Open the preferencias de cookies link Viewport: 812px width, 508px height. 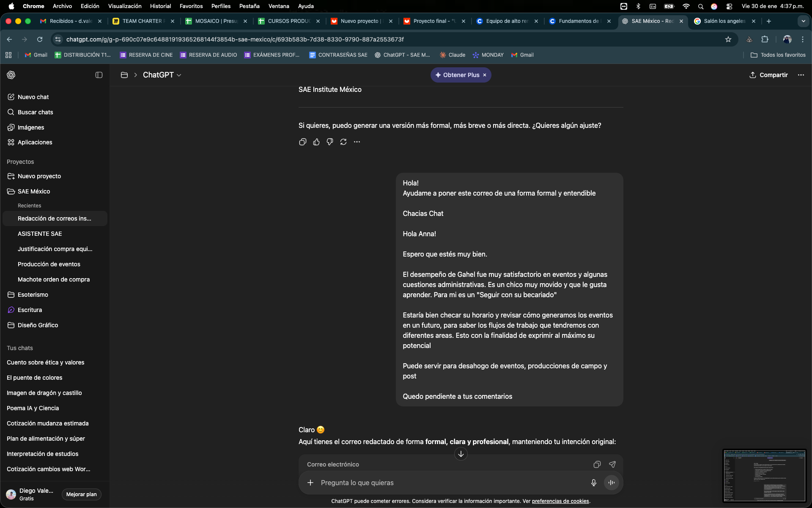(560, 501)
